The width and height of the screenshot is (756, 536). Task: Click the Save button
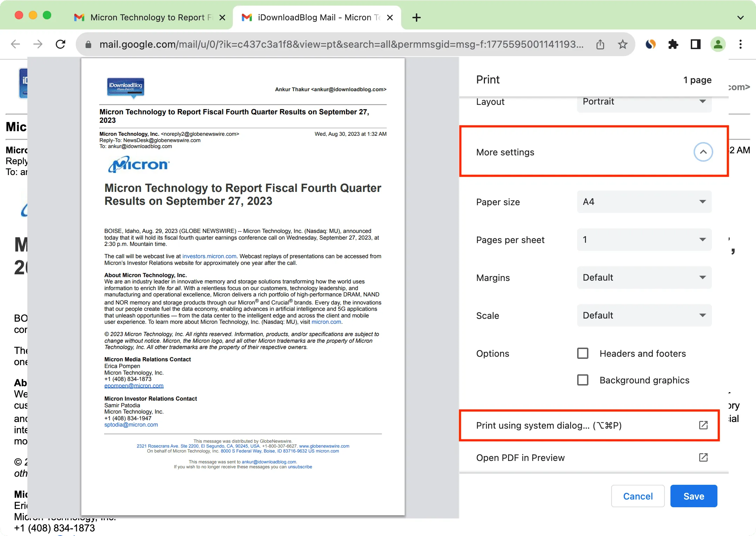coord(694,496)
